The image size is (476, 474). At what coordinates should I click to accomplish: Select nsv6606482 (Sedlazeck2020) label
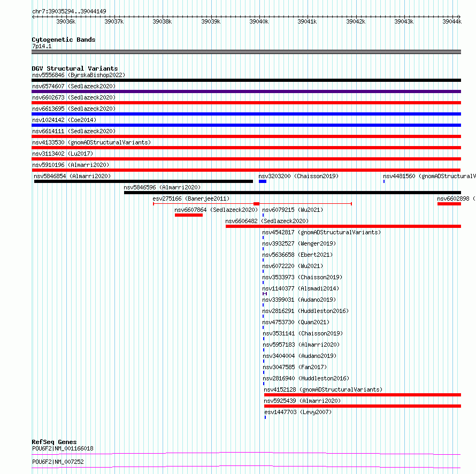[267, 221]
